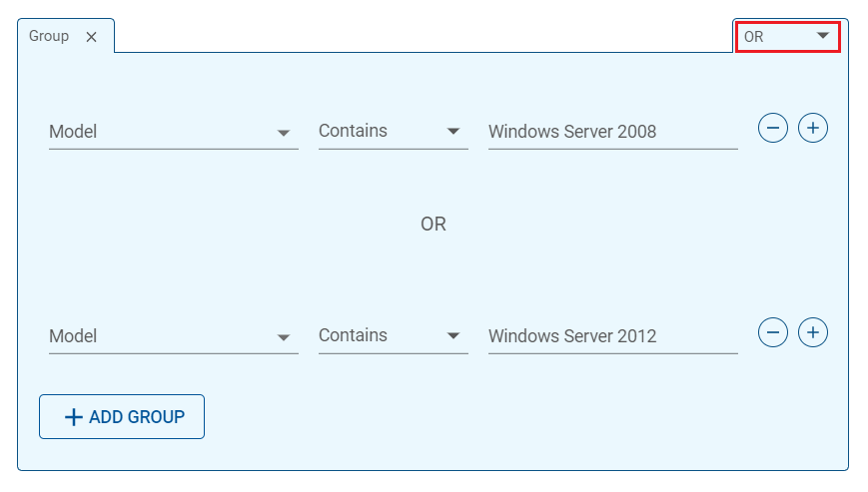Click the arrow beside first row's Model
This screenshot has height=492, width=868.
284,133
